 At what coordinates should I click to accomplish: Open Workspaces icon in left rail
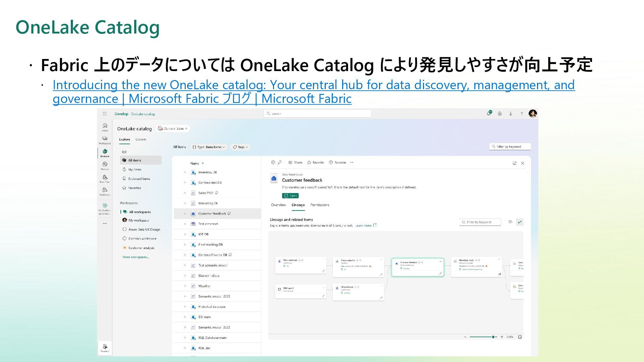(105, 140)
